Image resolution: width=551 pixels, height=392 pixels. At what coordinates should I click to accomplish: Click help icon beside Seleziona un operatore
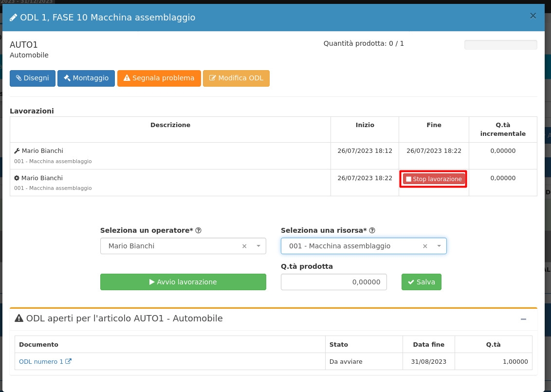199,231
